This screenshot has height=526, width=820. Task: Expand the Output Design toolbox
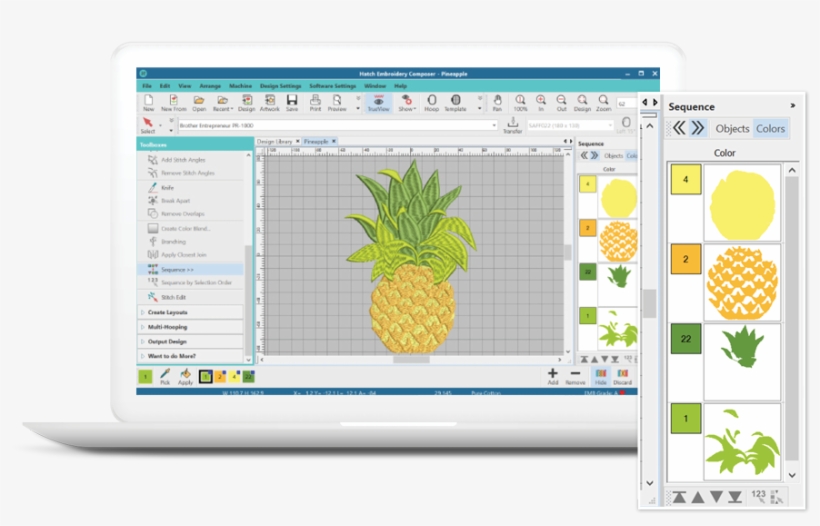click(x=190, y=341)
